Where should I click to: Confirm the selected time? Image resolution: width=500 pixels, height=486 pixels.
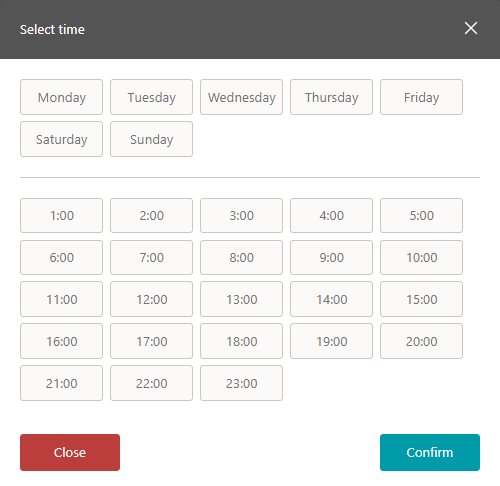(x=430, y=452)
